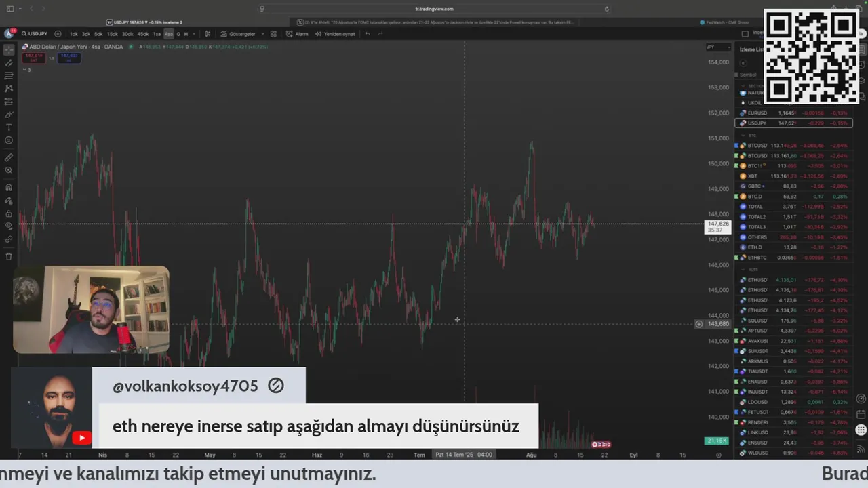Screen dimensions: 868x488
Task: Switch to the 1dk timeframe
Action: 74,34
